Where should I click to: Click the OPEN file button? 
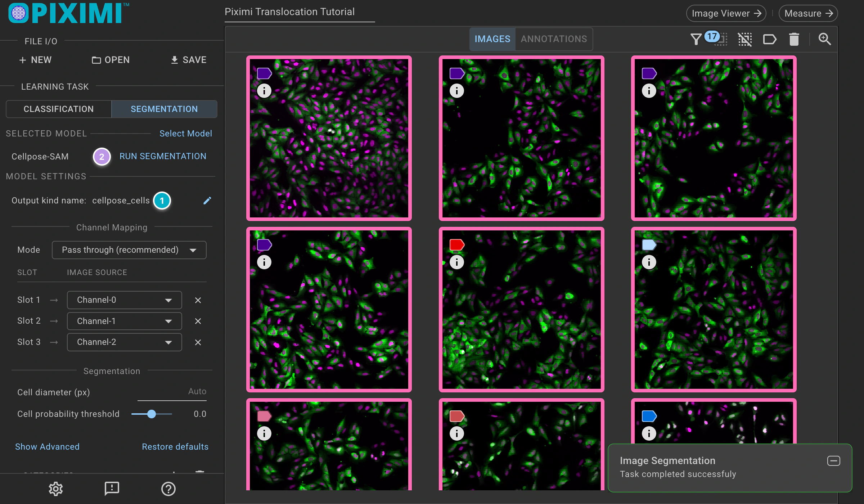point(111,60)
